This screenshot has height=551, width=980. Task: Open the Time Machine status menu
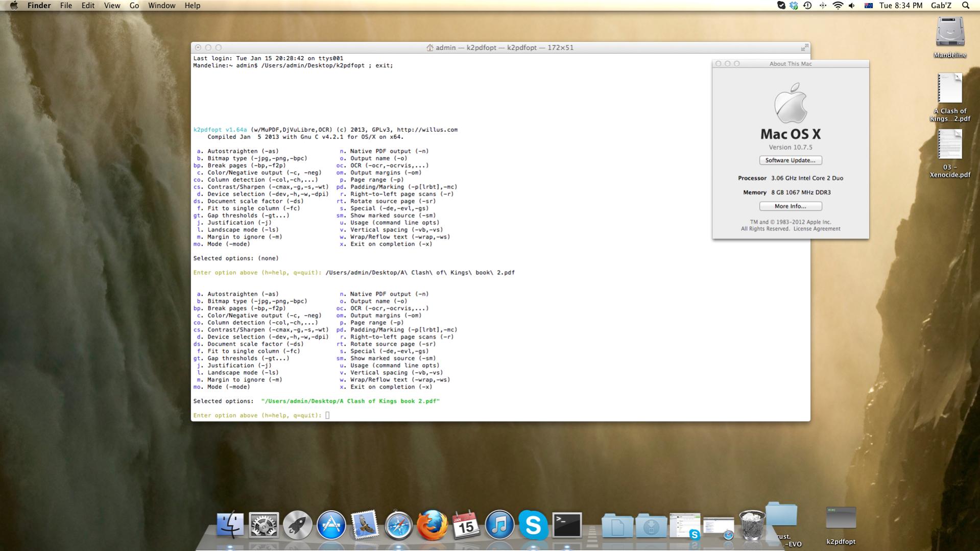point(807,6)
